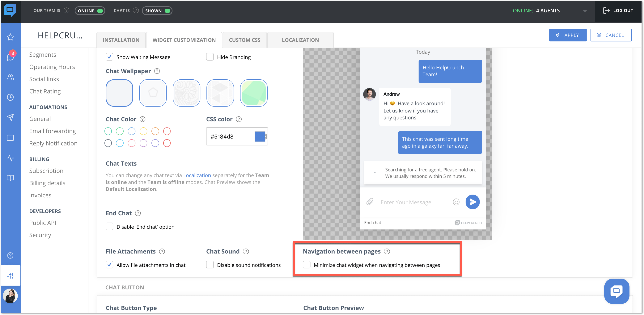Select the floral pattern wallpaper
This screenshot has width=644, height=315.
[186, 93]
